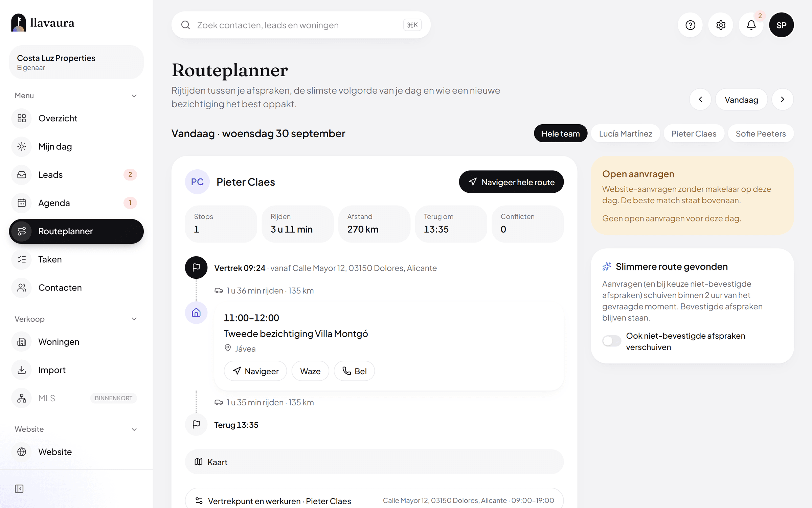This screenshot has height=508, width=812.
Task: Click the llavaura logo
Action: click(x=43, y=23)
